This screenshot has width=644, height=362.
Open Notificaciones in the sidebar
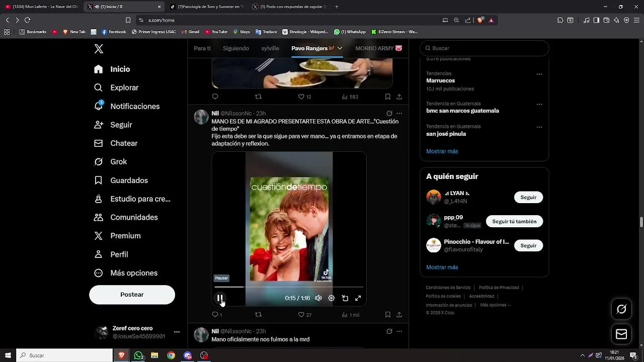[127, 106]
